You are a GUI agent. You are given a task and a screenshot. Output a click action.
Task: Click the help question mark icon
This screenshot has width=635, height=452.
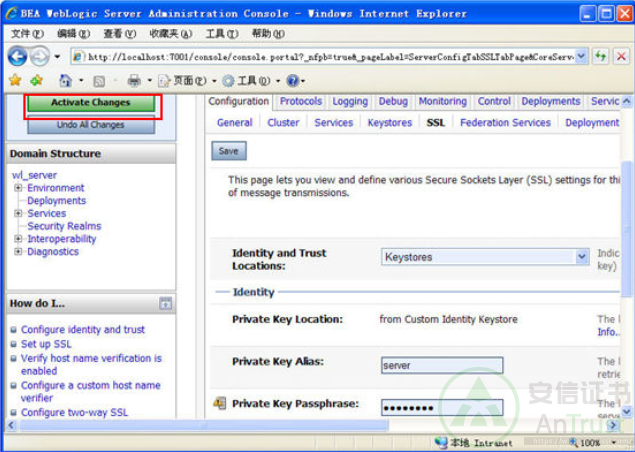(292, 80)
